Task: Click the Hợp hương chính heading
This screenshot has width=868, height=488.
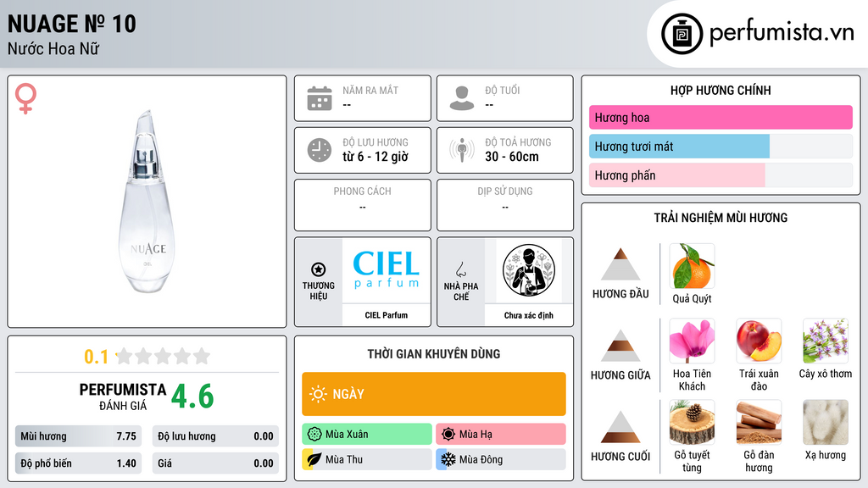Action: click(721, 90)
